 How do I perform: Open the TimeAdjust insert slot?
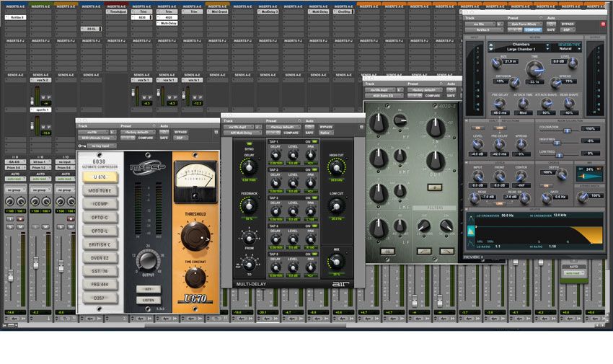[x=116, y=12]
